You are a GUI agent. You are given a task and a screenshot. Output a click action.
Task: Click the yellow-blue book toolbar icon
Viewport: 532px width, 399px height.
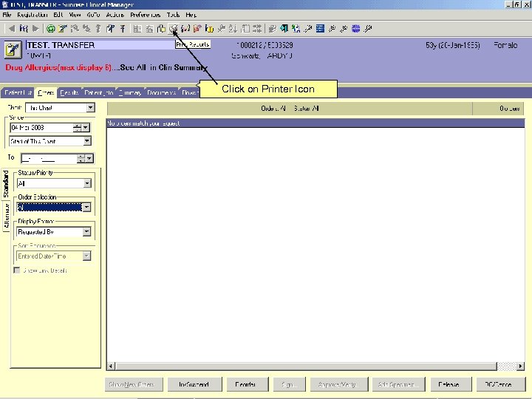point(209,29)
